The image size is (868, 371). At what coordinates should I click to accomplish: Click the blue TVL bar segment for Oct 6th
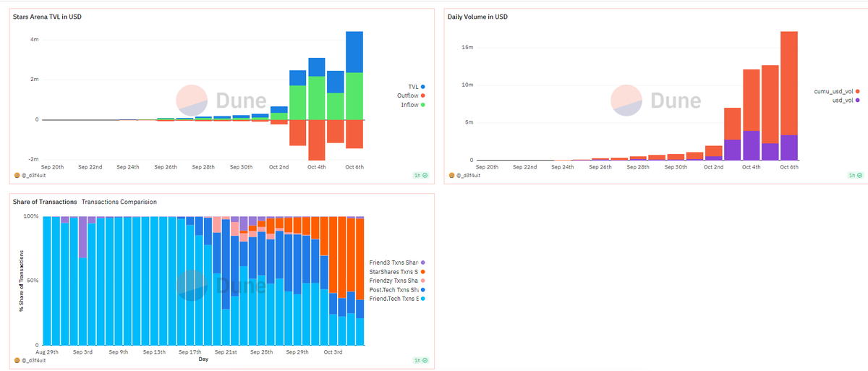click(354, 52)
